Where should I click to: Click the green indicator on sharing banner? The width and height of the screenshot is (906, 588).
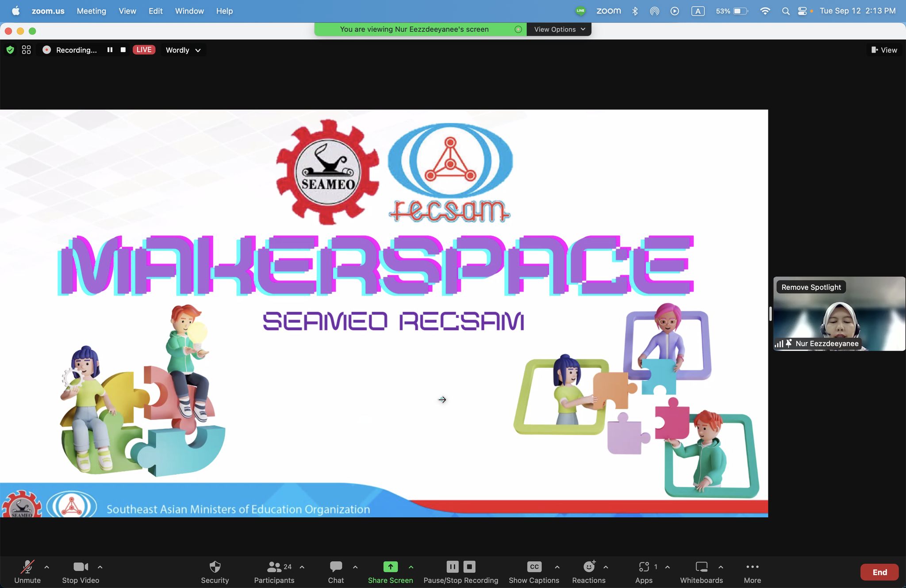[x=518, y=29]
